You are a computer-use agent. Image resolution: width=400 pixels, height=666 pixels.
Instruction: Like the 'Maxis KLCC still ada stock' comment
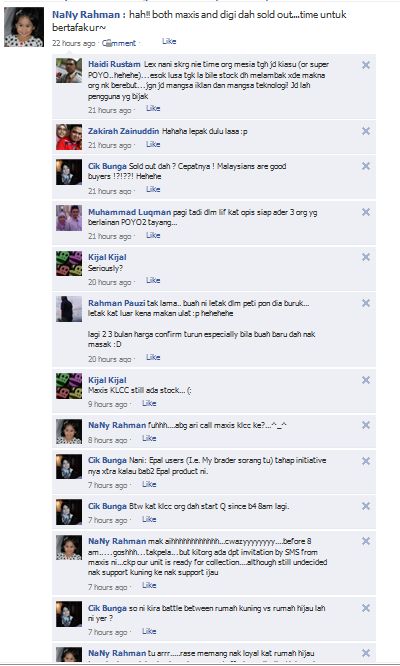pyautogui.click(x=149, y=403)
